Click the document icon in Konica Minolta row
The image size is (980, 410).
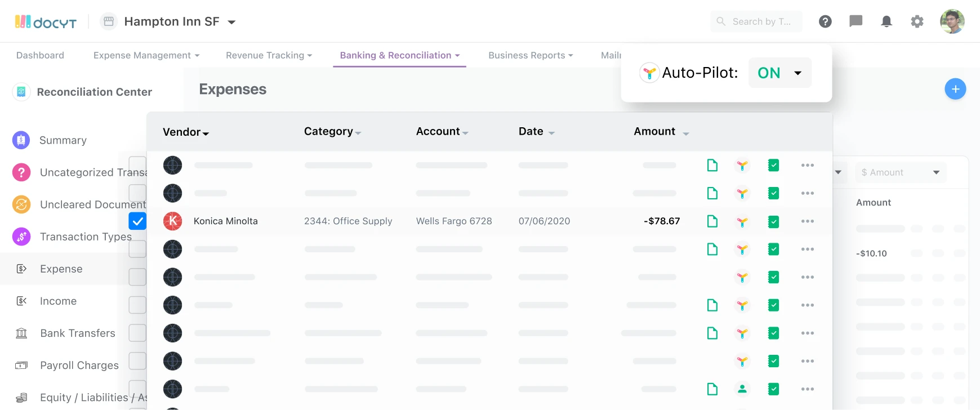pyautogui.click(x=712, y=221)
